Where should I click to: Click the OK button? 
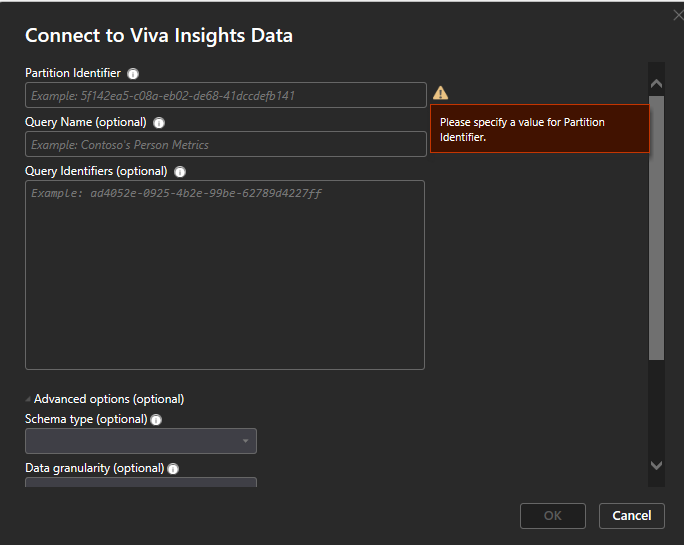click(x=553, y=516)
